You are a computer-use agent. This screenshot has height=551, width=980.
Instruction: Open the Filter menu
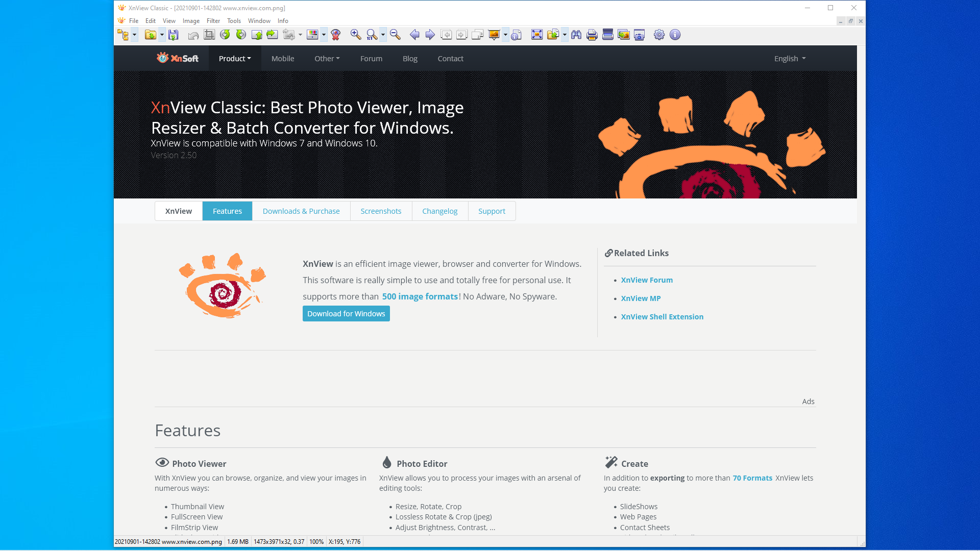pyautogui.click(x=213, y=21)
